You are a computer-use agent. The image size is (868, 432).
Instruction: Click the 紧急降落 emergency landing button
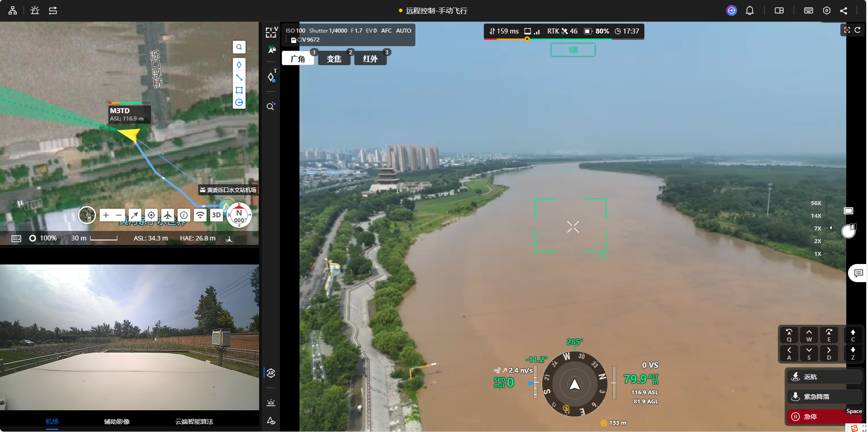(x=824, y=397)
